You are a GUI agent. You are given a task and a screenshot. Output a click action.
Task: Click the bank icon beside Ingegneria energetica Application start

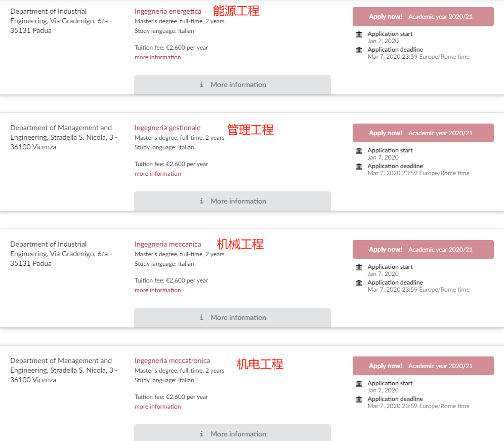(x=359, y=34)
